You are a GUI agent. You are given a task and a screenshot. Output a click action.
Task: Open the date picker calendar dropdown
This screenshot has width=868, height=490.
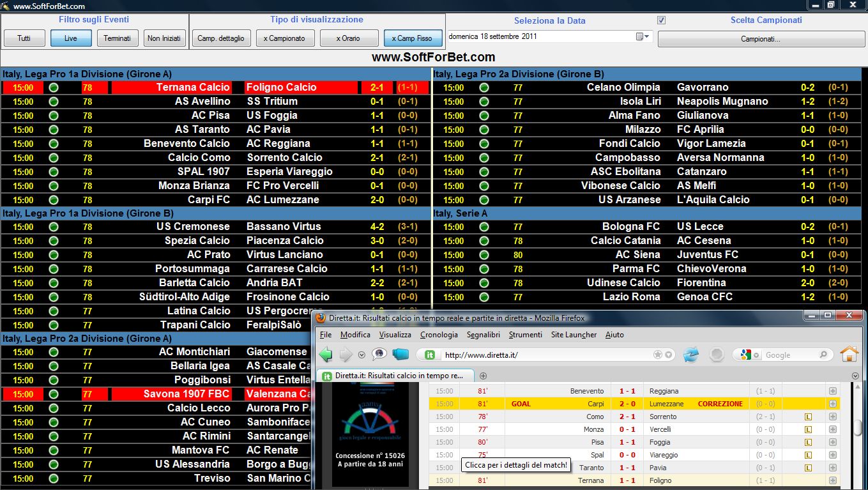(x=643, y=36)
